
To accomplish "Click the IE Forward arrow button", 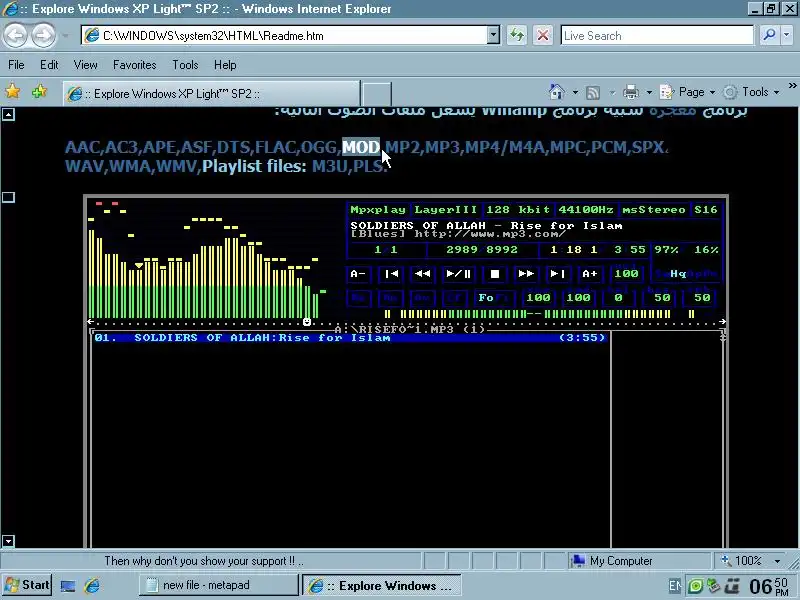I will click(44, 36).
